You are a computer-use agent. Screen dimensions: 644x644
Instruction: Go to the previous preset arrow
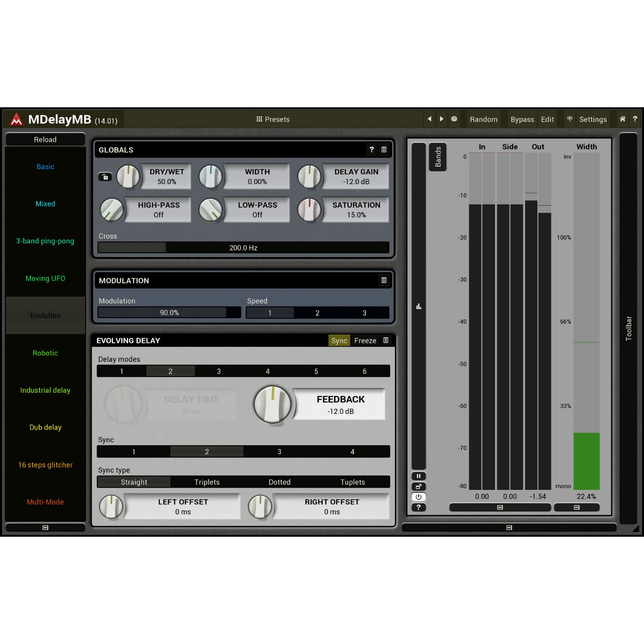coord(429,119)
